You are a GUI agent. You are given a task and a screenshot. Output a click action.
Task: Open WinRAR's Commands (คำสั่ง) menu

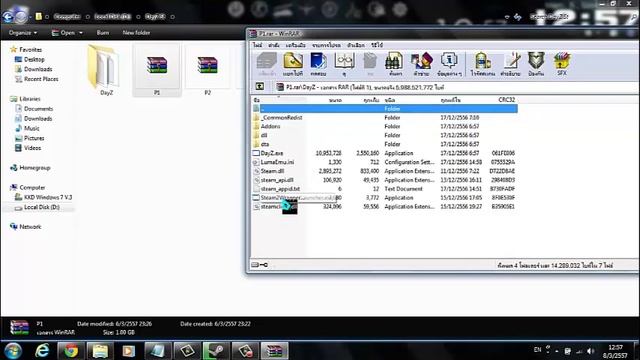[x=274, y=45]
